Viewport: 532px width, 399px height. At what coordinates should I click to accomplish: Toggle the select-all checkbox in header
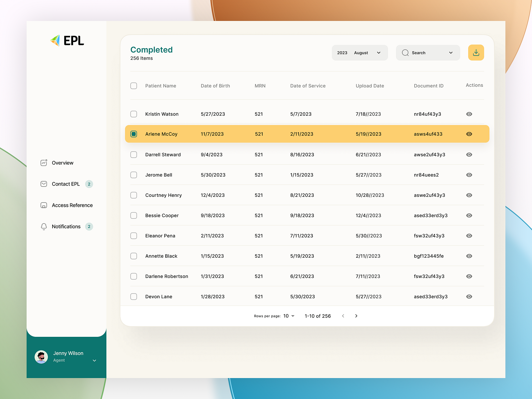(x=134, y=86)
